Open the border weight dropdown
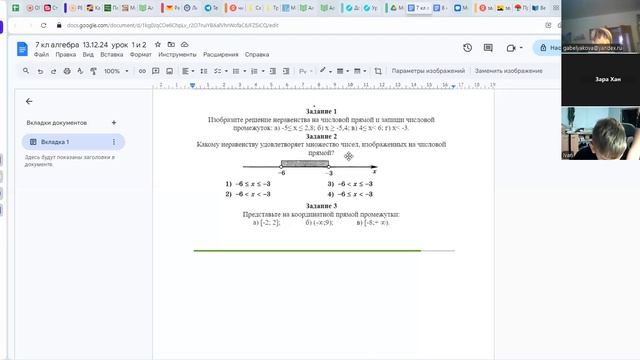This screenshot has width=640, height=360. tap(342, 71)
